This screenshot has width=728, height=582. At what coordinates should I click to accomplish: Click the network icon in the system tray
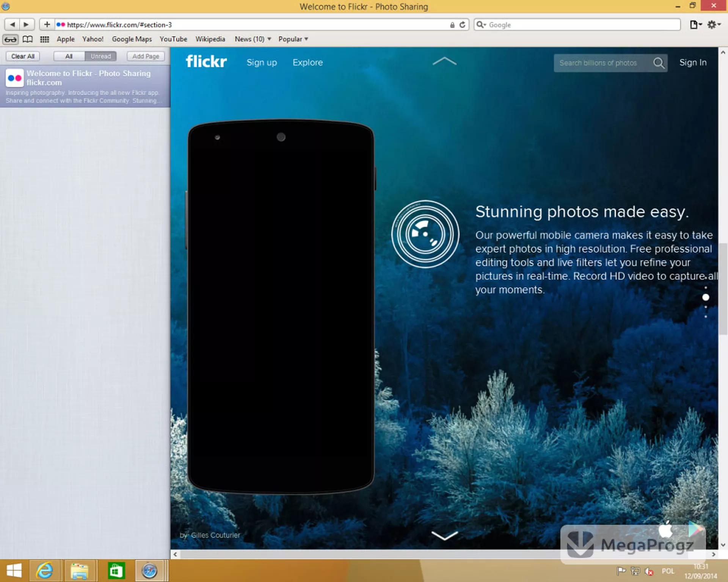click(635, 571)
